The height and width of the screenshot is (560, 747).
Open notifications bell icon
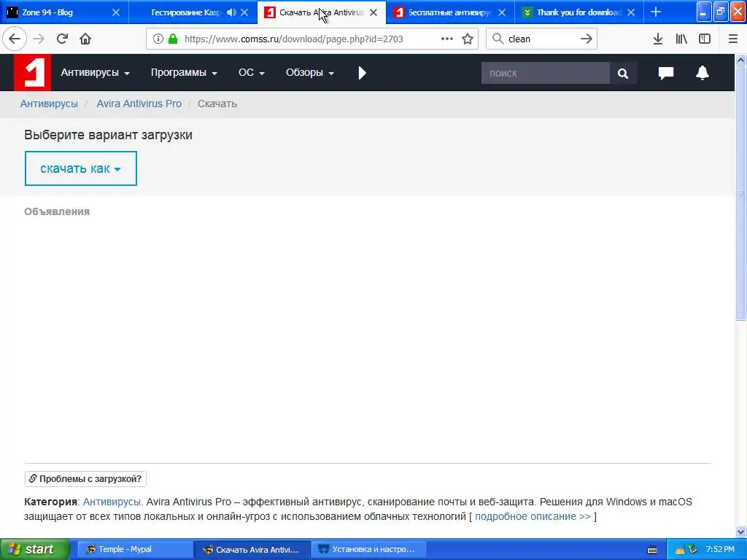tap(703, 73)
